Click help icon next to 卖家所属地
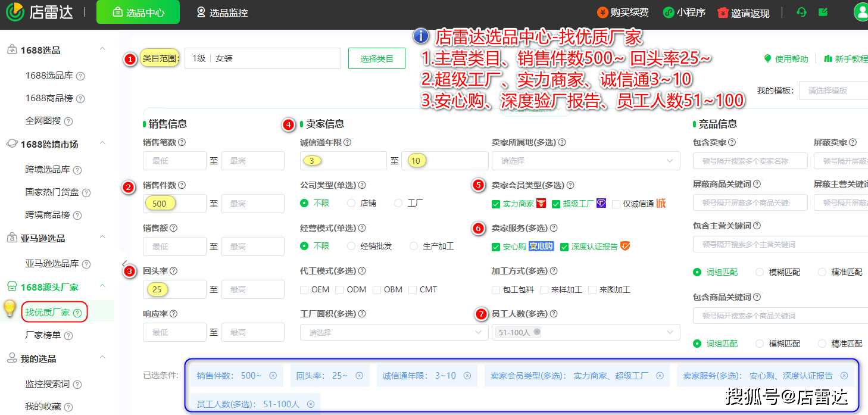Image resolution: width=868 pixels, height=415 pixels. 562,142
